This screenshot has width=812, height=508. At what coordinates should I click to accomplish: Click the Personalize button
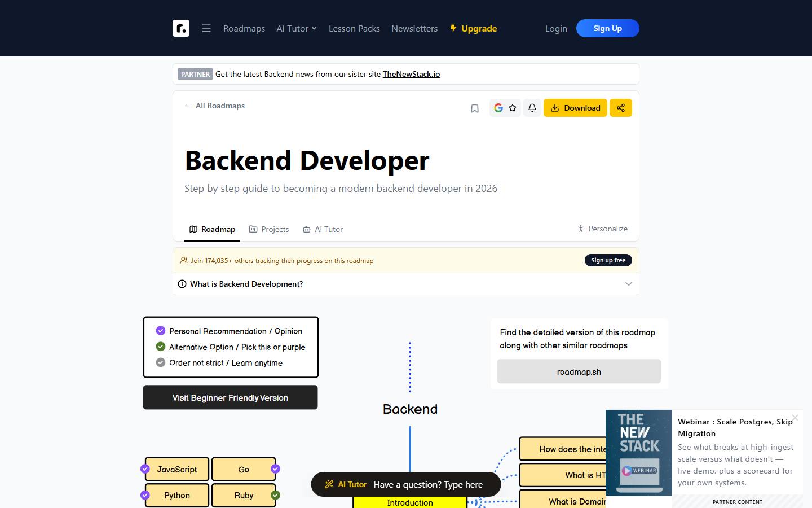[602, 229]
